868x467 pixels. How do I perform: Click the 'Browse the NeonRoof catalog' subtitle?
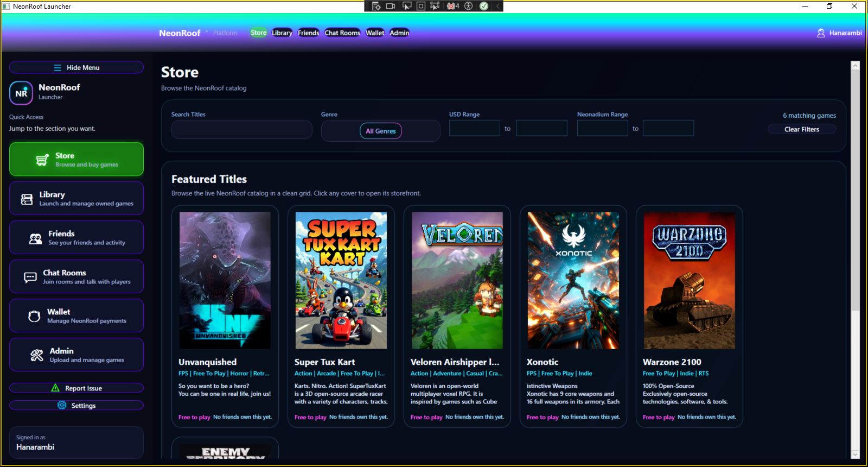[203, 88]
